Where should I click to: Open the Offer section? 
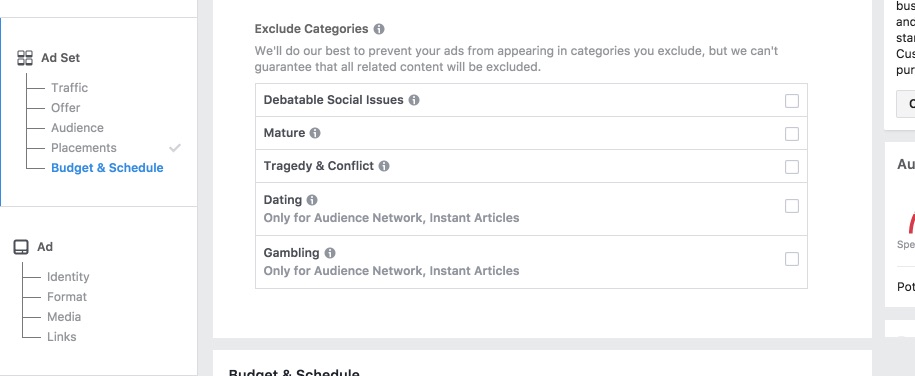pyautogui.click(x=65, y=107)
